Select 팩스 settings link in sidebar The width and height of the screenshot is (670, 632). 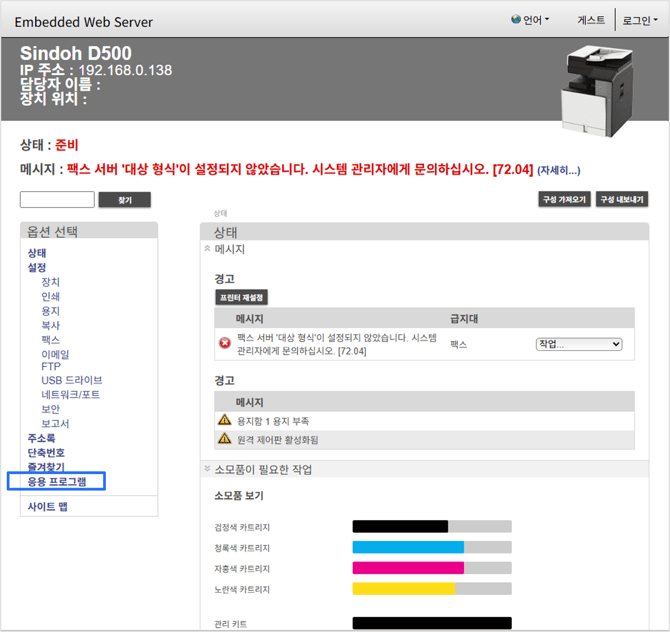click(x=50, y=340)
